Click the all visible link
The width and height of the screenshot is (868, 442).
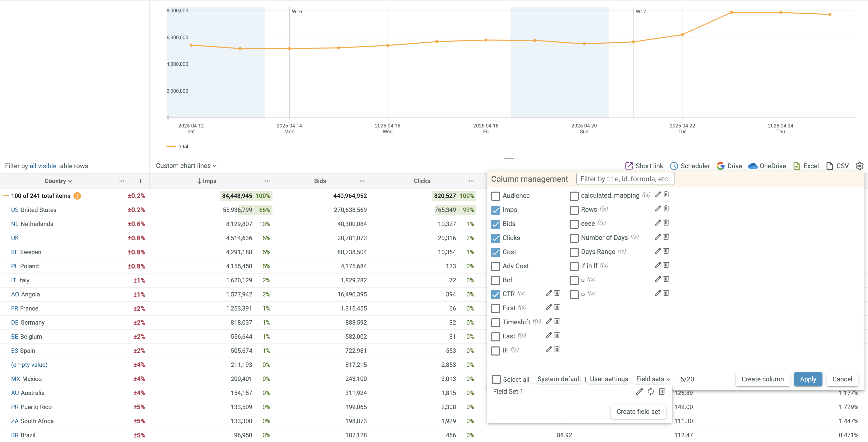pos(43,166)
